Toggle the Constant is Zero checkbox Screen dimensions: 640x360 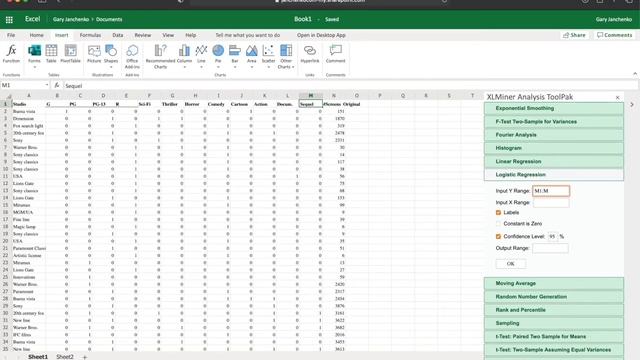point(498,224)
